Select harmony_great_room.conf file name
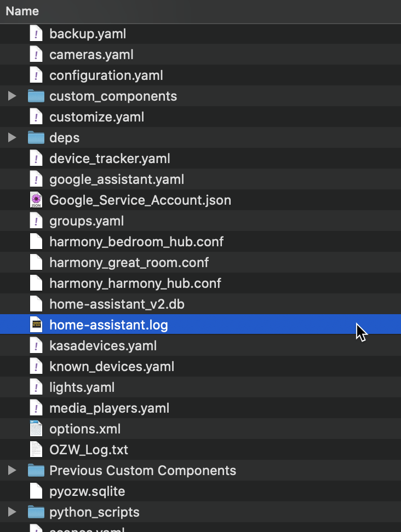This screenshot has height=532, width=401. (x=129, y=263)
